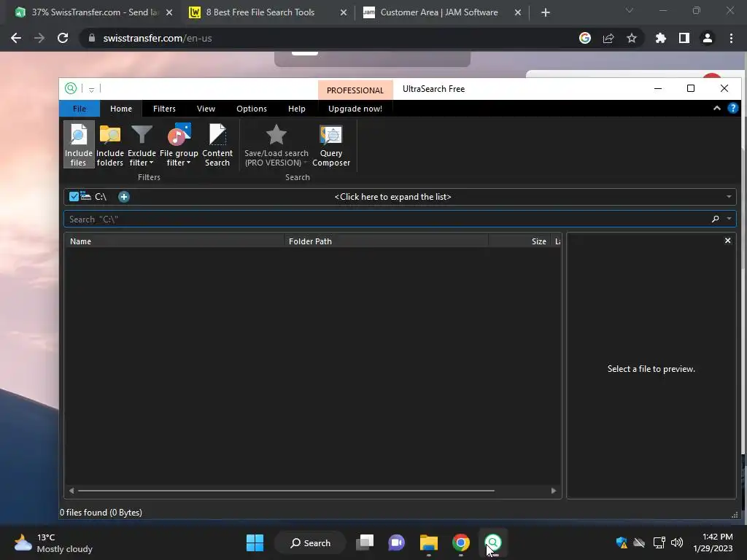Click the results horizontal scrollbar

click(286, 491)
